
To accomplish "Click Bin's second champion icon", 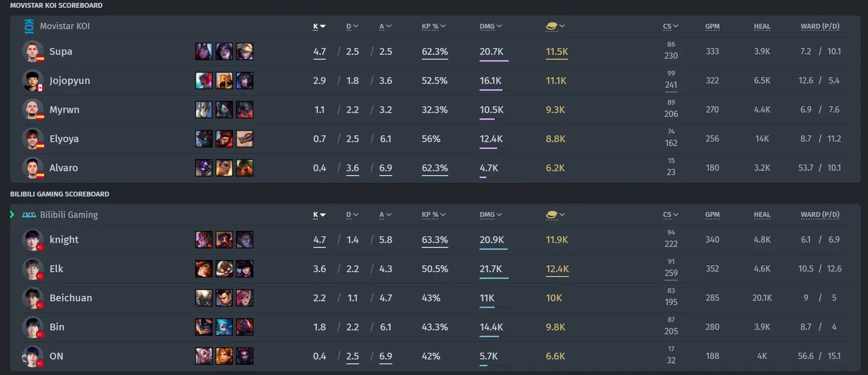I will 224,327.
